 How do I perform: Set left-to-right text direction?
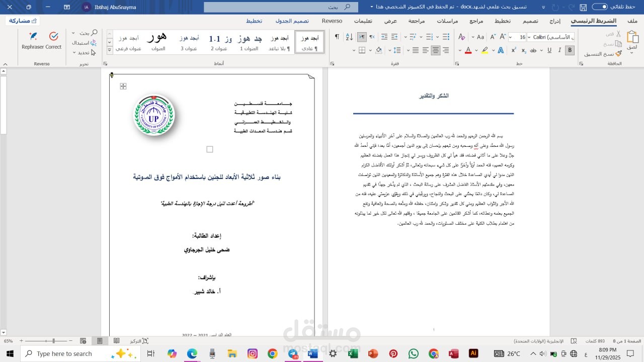click(372, 37)
